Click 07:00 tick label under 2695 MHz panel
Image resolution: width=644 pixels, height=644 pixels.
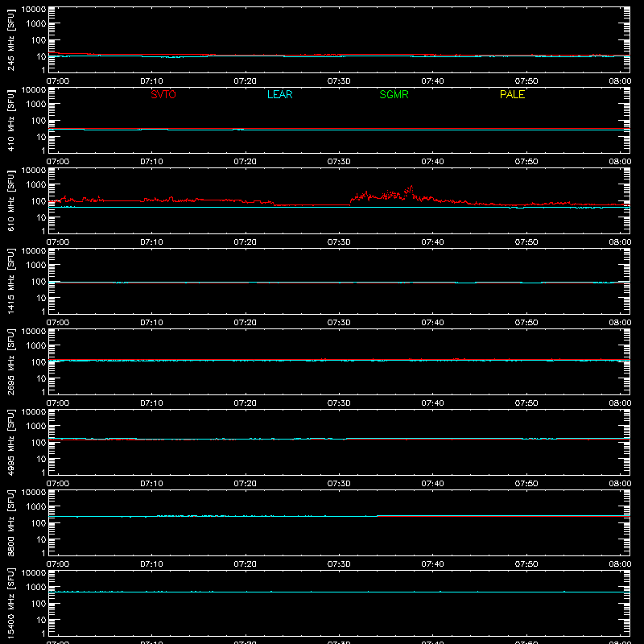tap(58, 403)
